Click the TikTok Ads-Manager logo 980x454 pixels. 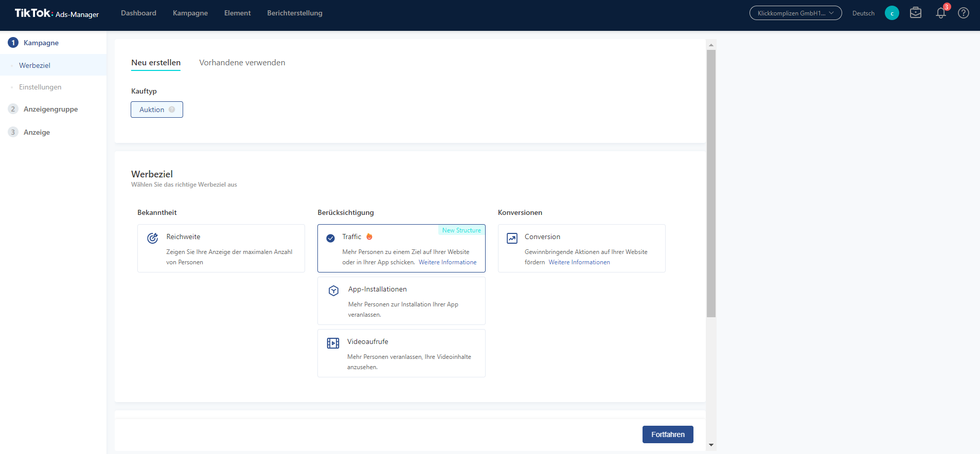(57, 13)
